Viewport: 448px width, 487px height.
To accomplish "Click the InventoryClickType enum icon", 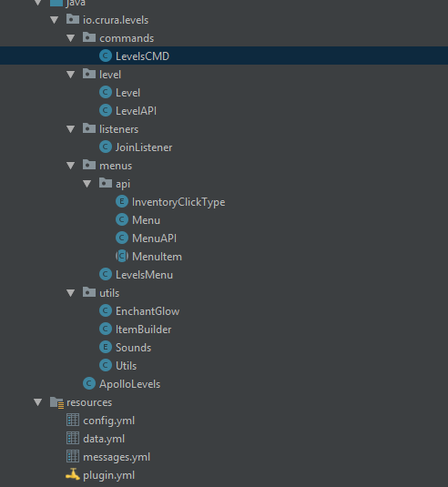I will [122, 201].
